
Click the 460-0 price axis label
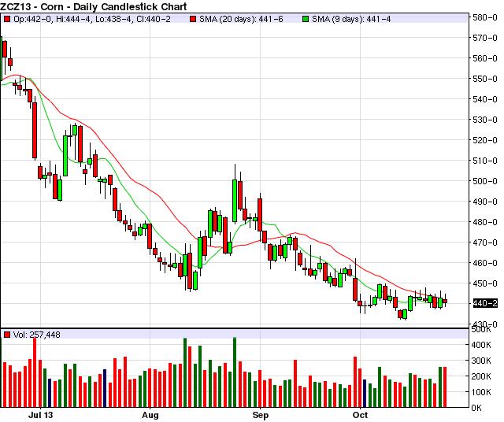(x=485, y=263)
